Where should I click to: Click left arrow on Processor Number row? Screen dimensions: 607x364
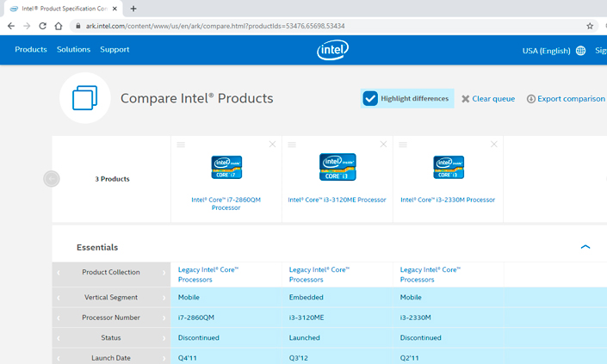pos(59,318)
